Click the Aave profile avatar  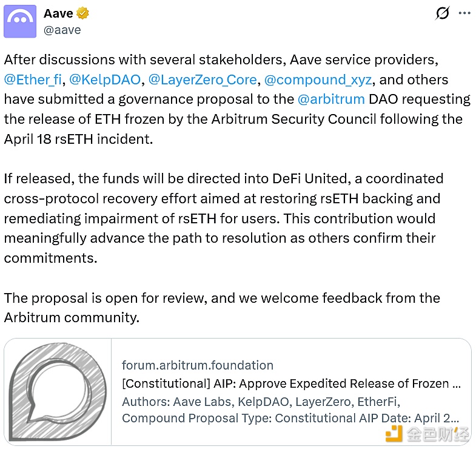click(x=20, y=21)
